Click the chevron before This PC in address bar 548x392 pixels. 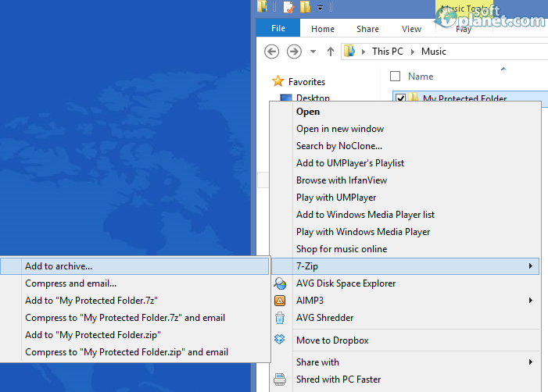coord(364,52)
